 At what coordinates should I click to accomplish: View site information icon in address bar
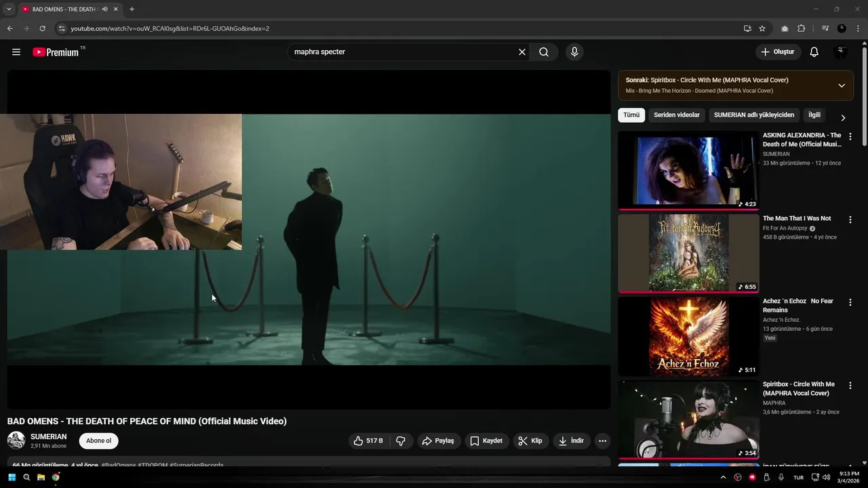click(62, 28)
